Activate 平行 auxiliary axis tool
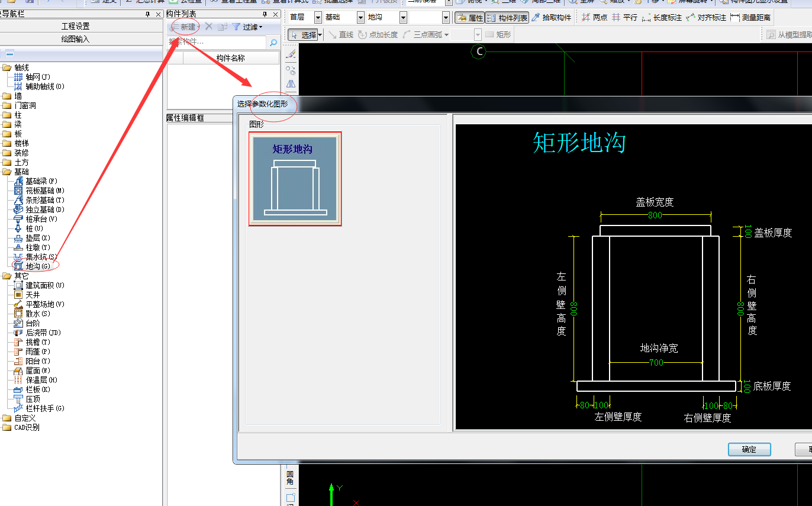The image size is (812, 506). (x=624, y=18)
